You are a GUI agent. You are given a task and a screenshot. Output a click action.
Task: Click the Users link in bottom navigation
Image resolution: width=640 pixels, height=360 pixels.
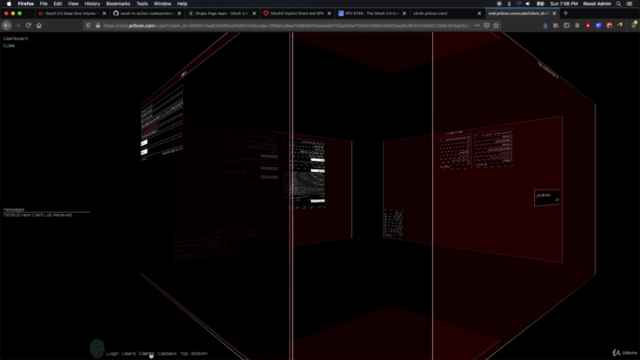click(129, 353)
